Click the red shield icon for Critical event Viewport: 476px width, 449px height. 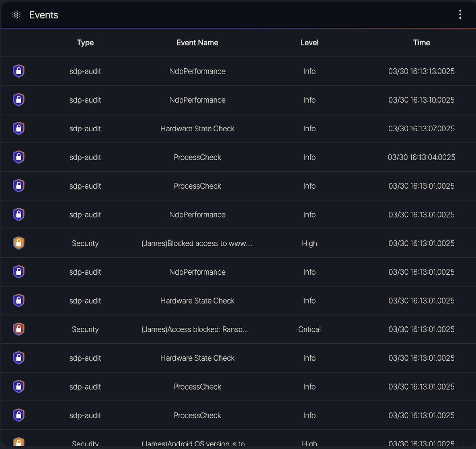[x=19, y=329]
